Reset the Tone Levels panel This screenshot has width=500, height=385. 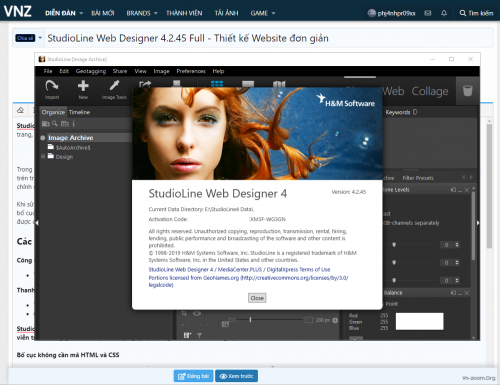click(x=453, y=190)
